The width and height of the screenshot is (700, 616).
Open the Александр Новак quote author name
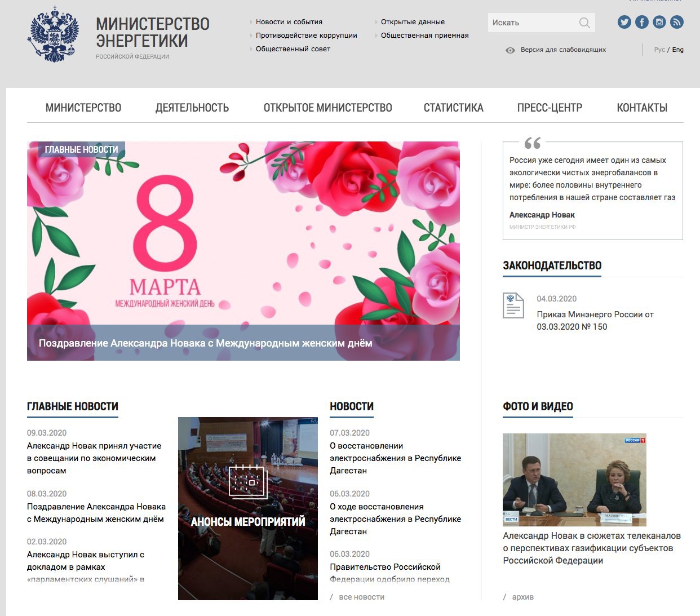click(542, 215)
